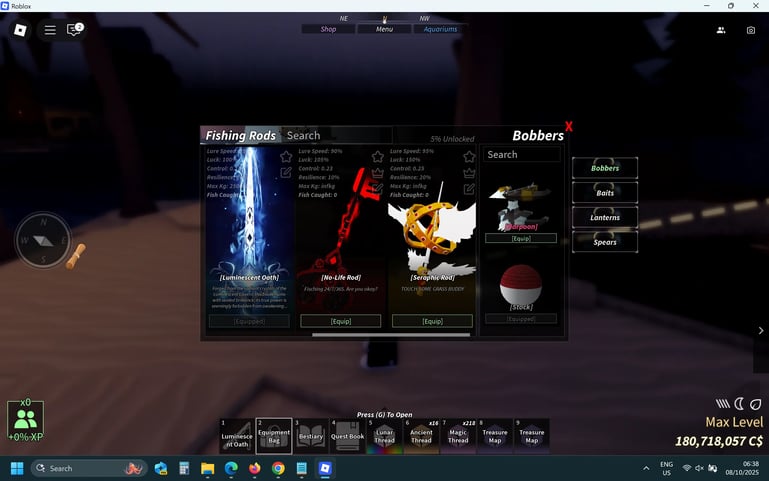Toggle favorite star on No-Life Rod
769x481 pixels.
pyautogui.click(x=377, y=157)
